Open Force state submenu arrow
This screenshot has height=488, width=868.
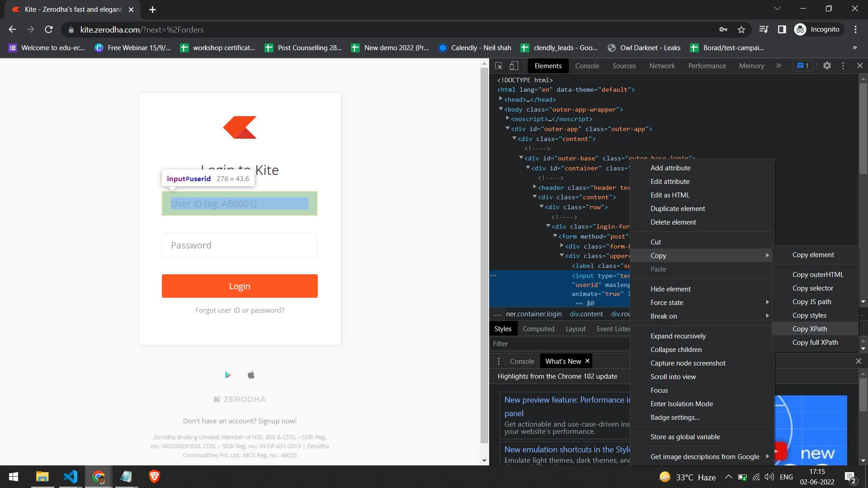coord(767,302)
